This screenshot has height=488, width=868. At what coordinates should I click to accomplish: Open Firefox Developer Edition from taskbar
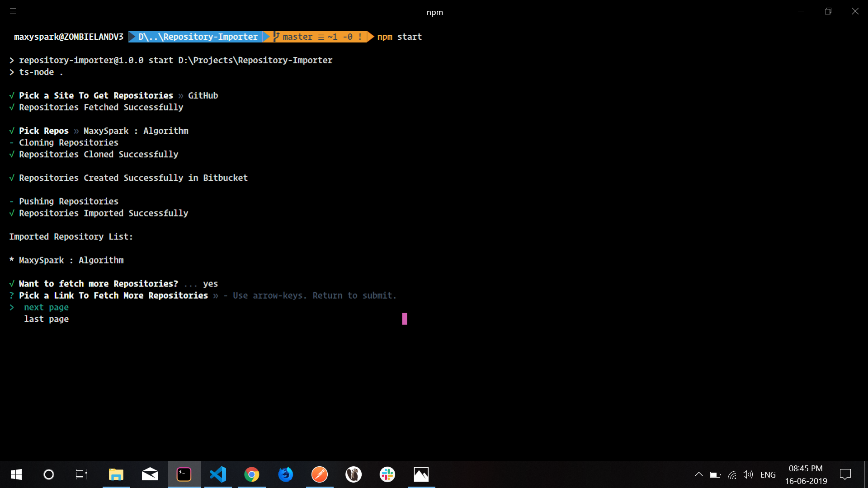pos(286,474)
